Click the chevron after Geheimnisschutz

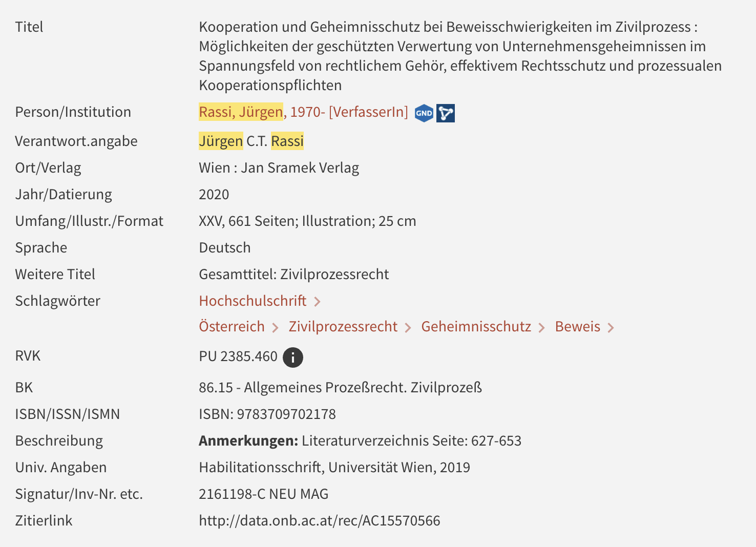click(x=541, y=327)
